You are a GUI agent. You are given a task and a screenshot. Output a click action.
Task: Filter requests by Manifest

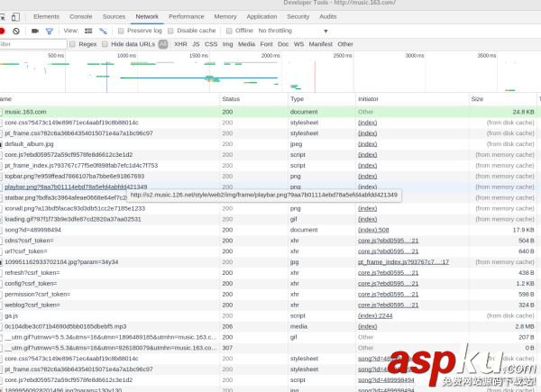pos(320,44)
